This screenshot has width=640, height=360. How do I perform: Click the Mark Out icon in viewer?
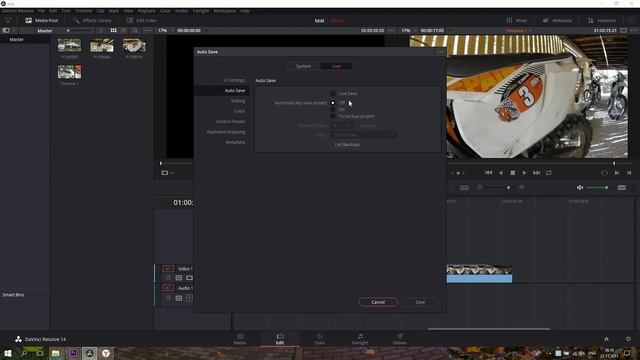(629, 173)
